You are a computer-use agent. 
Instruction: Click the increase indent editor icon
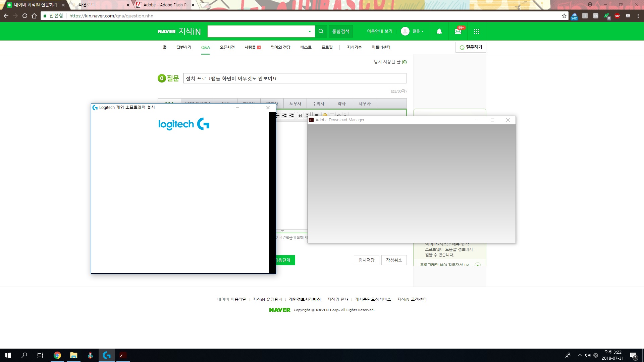click(x=291, y=115)
